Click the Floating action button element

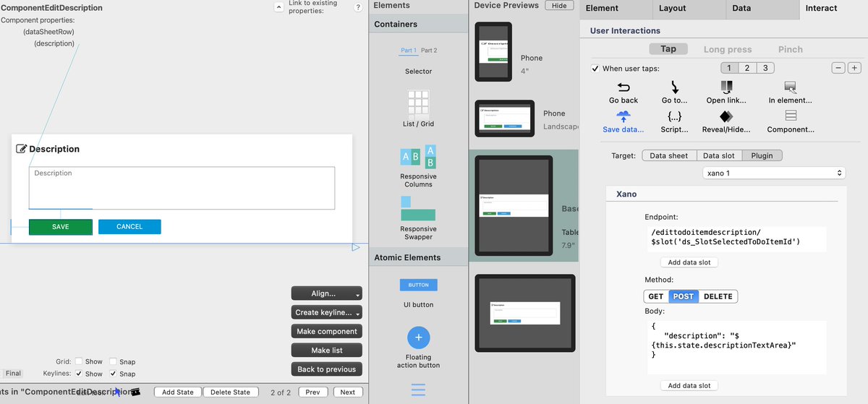[418, 338]
